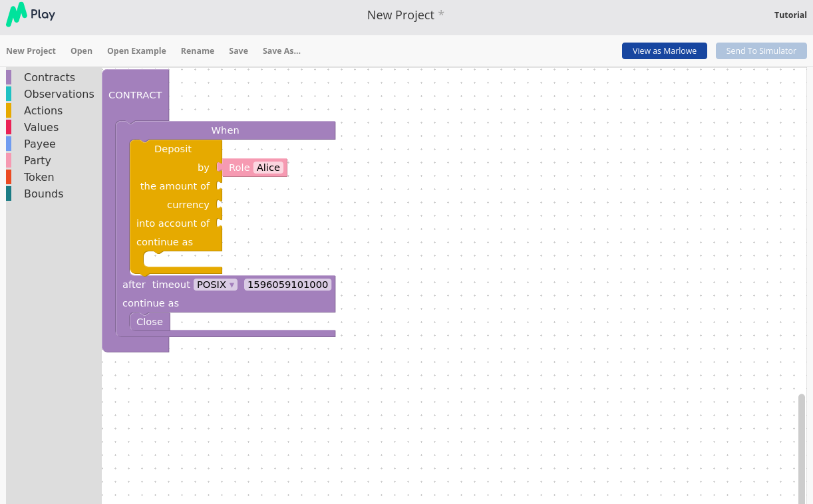Save the current project
The width and height of the screenshot is (813, 504).
tap(238, 51)
